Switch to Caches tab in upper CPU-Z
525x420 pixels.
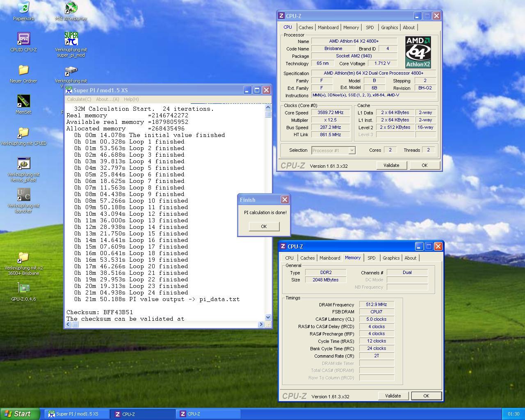point(306,27)
